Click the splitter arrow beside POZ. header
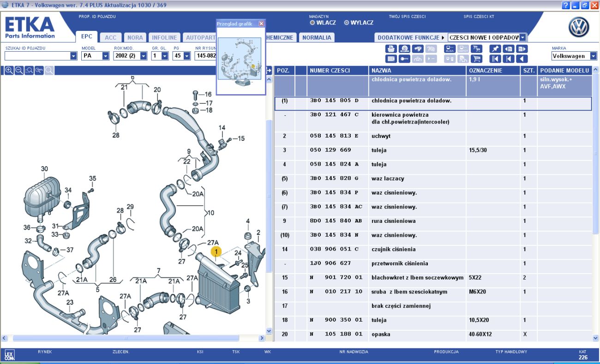This screenshot has width=600, height=364. point(269,71)
